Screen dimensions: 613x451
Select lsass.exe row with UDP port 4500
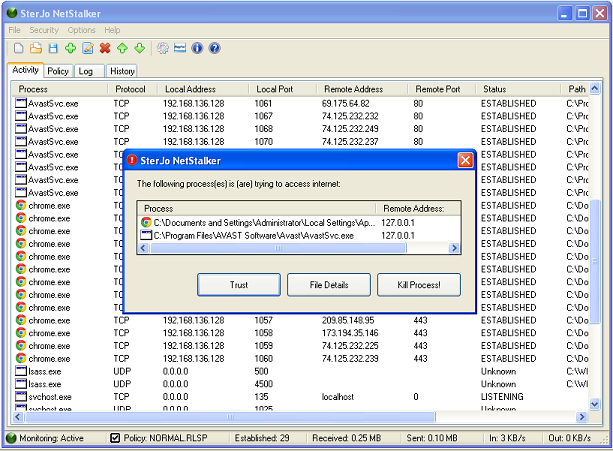301,384
